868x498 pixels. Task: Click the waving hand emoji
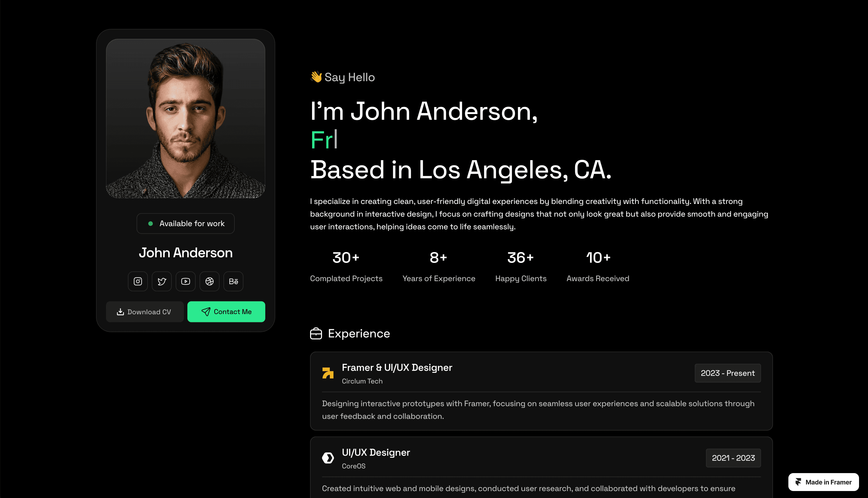coord(316,77)
